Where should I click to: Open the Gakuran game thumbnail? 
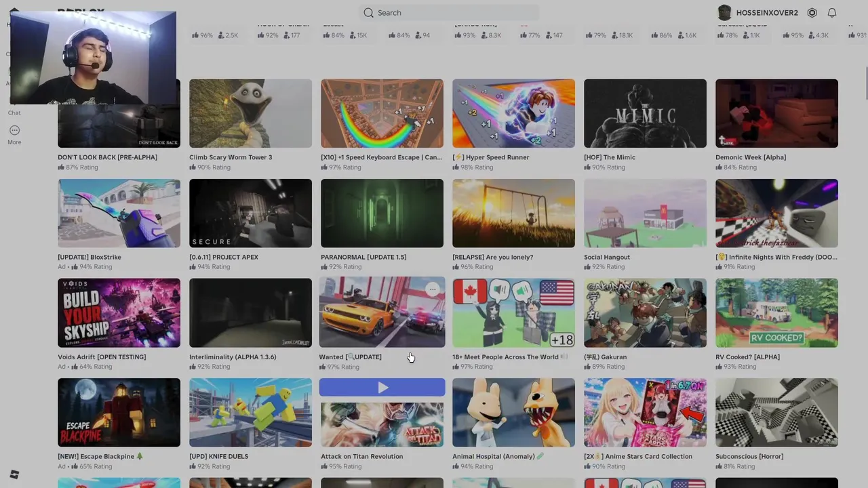point(645,313)
